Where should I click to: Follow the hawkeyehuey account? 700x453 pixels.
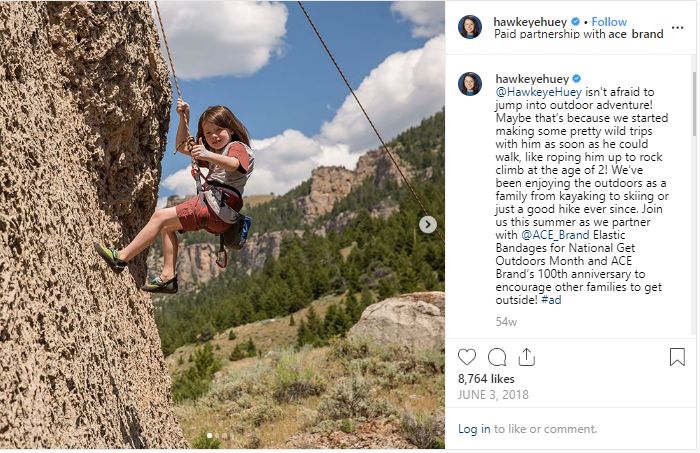[x=609, y=21]
